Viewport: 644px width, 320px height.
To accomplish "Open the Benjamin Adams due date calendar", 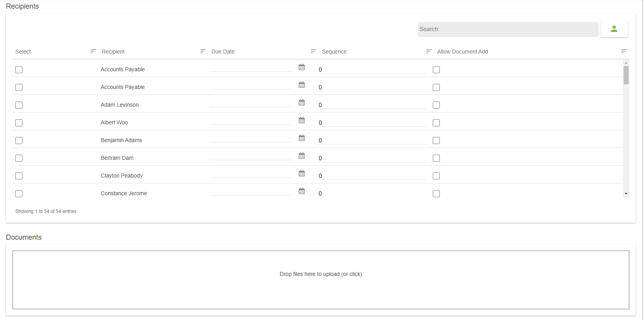I will [x=302, y=138].
